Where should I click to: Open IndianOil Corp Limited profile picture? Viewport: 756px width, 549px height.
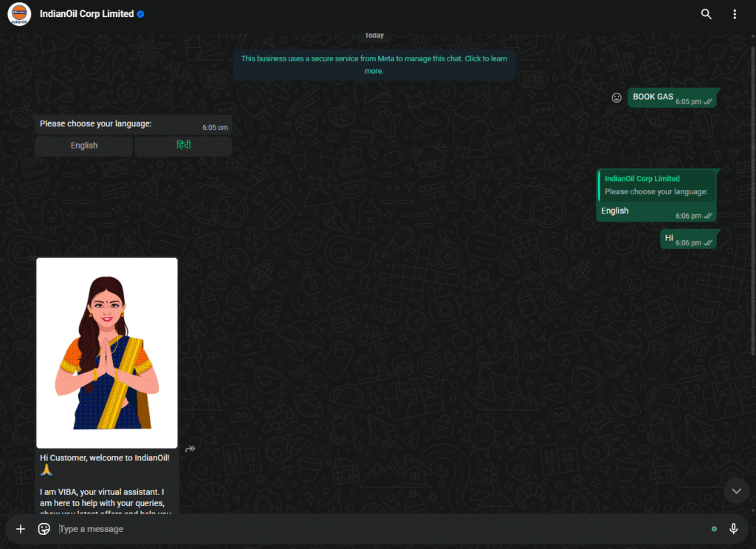19,14
